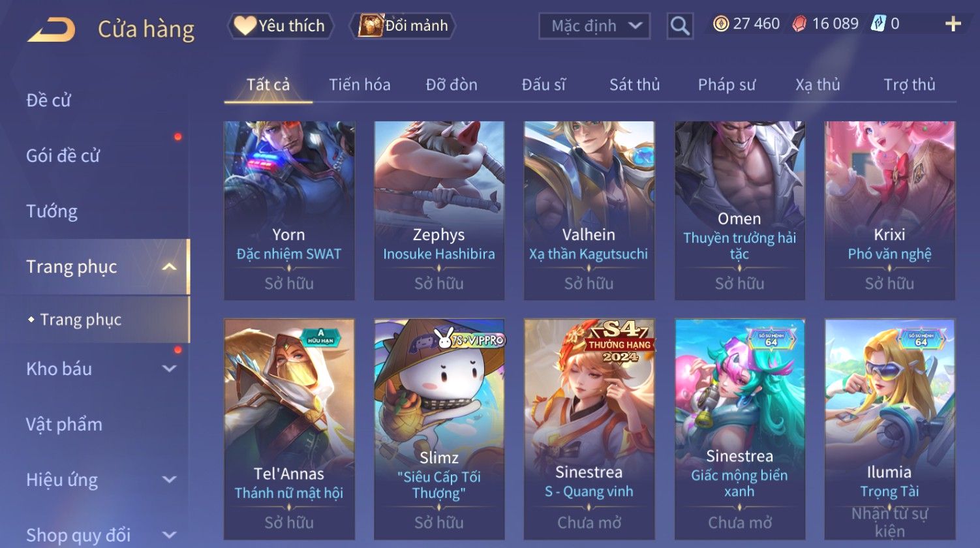
Task: Select the Tiến hóa tab
Action: 360,85
